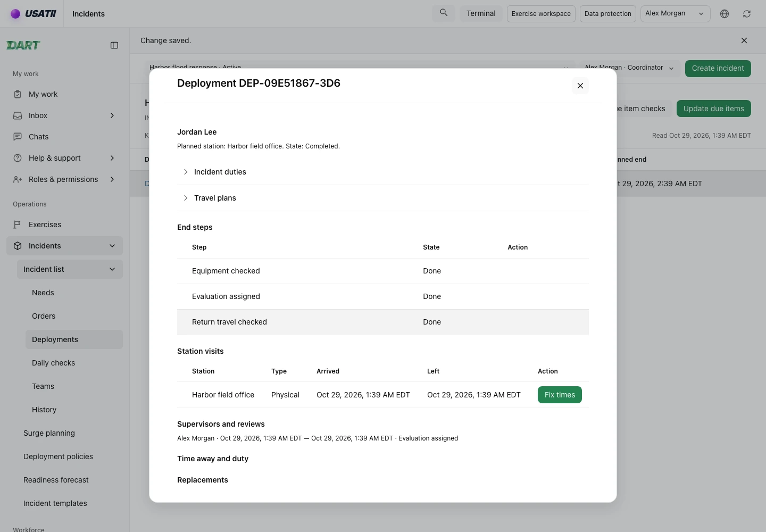Click the refresh sync icon

pos(747,14)
